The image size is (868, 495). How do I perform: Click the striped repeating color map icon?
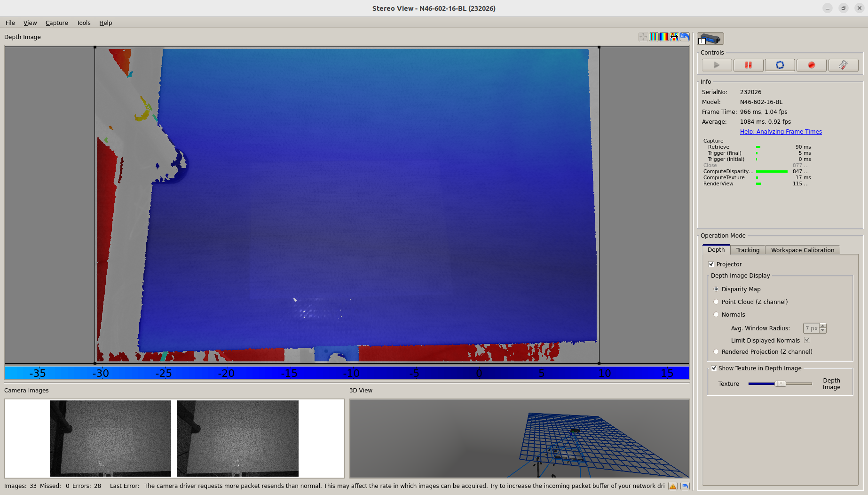point(654,37)
